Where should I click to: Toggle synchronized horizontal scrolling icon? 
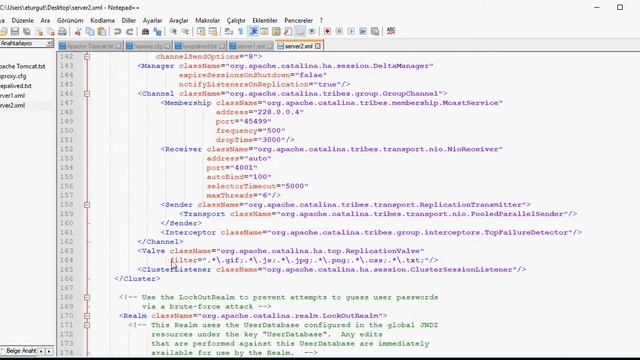click(213, 31)
